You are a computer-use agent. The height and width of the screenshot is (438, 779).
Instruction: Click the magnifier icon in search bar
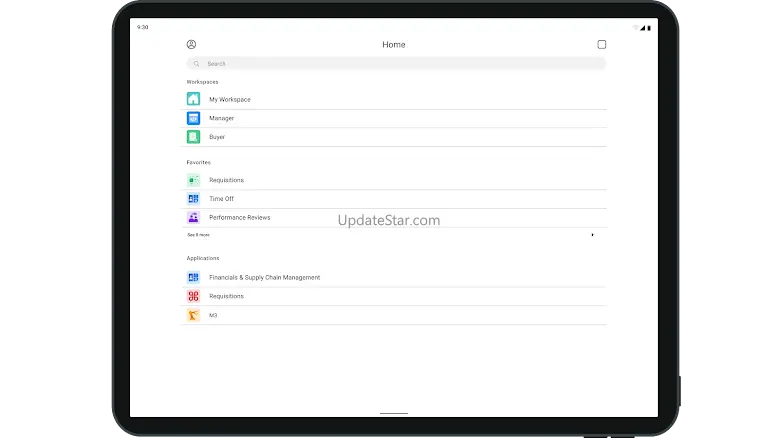click(196, 64)
